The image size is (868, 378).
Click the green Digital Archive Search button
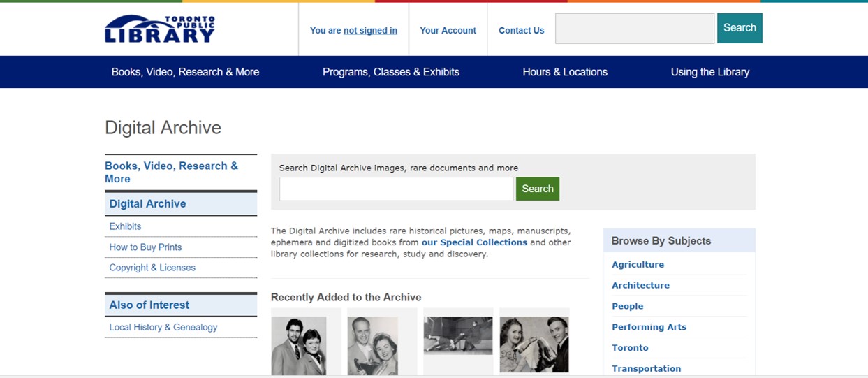pos(537,189)
